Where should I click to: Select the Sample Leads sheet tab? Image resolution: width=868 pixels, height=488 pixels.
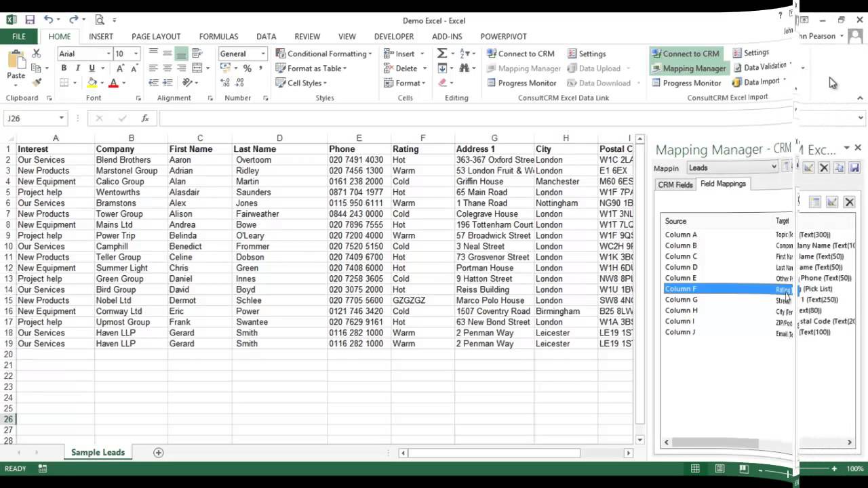point(98,452)
